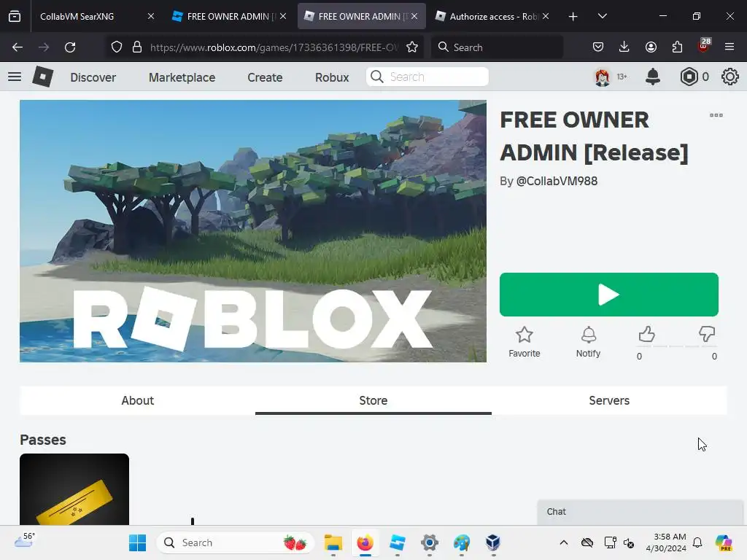Viewport: 747px width, 560px height.
Task: Open the gear app on the taskbar
Action: [x=429, y=542]
